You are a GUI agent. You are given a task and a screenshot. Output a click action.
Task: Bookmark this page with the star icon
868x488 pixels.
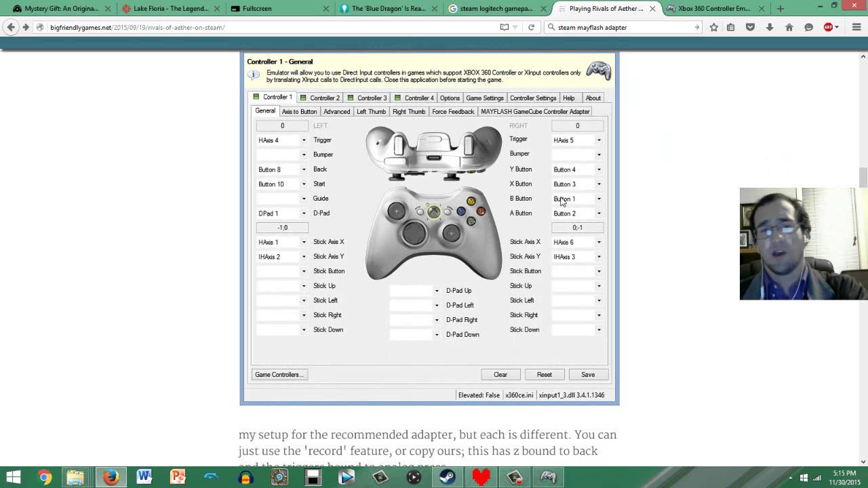[x=713, y=27]
